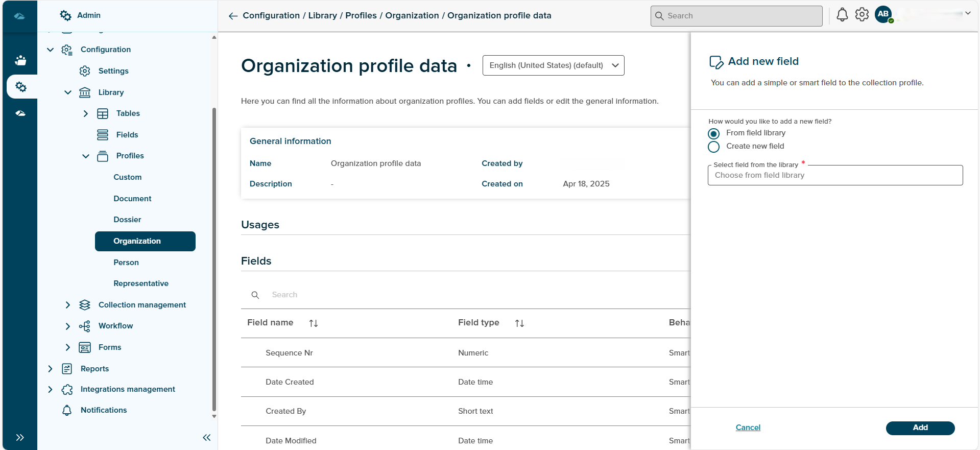
Task: Open Custom profiles item
Action: pyautogui.click(x=128, y=177)
